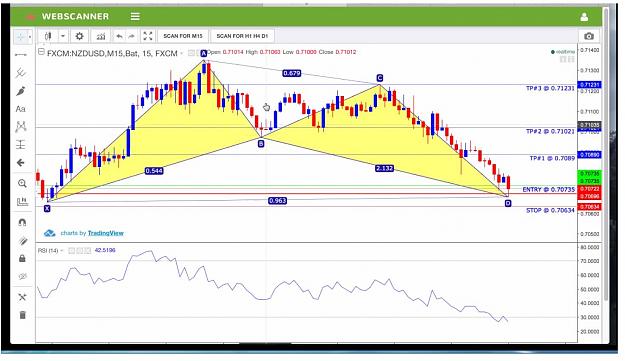The height and width of the screenshot is (361, 625).
Task: Click the realtime status indicator
Action: 562,52
